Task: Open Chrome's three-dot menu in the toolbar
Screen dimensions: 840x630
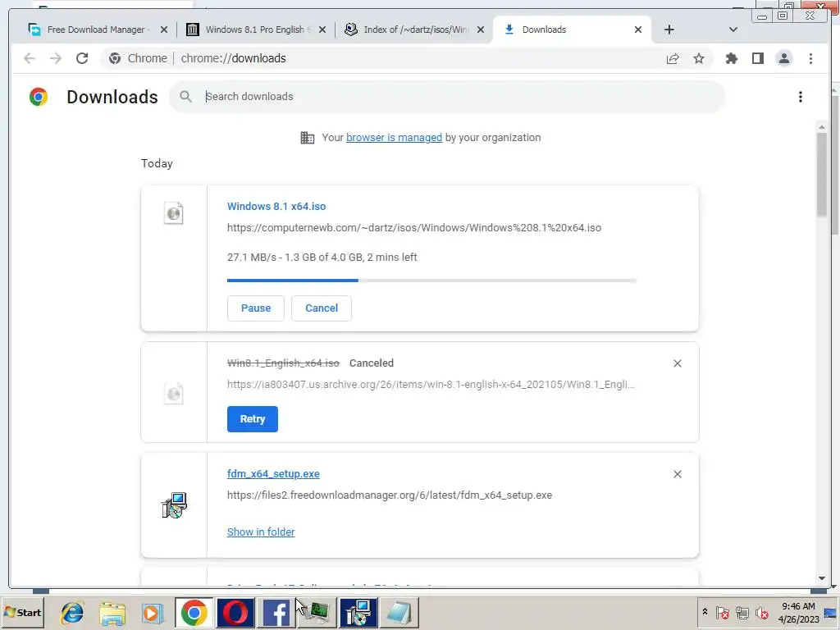Action: [810, 58]
